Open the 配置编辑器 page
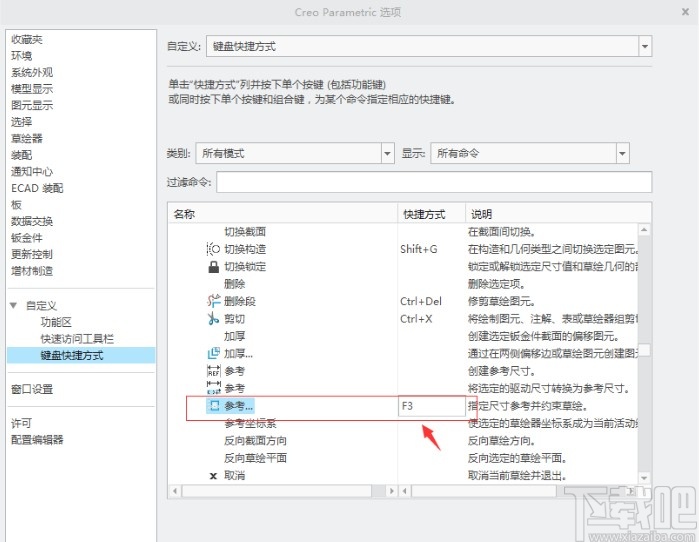The width and height of the screenshot is (699, 542). click(x=37, y=440)
